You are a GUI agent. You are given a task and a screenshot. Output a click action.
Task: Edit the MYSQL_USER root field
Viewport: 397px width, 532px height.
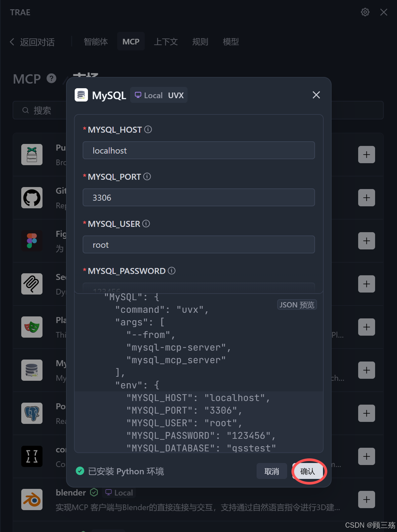tap(199, 245)
